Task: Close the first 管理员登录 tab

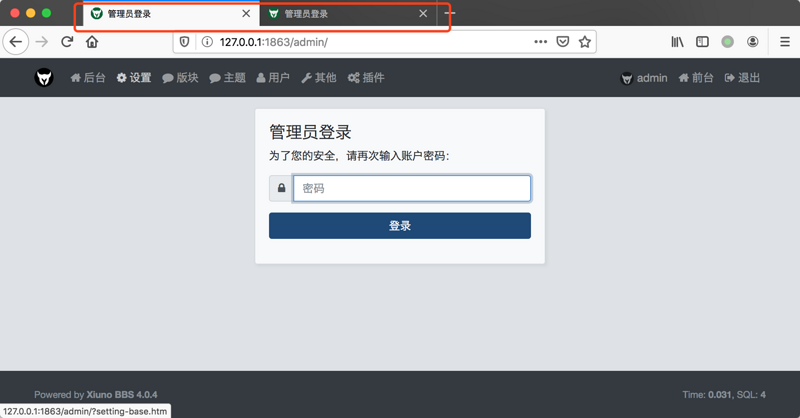Action: tap(246, 14)
